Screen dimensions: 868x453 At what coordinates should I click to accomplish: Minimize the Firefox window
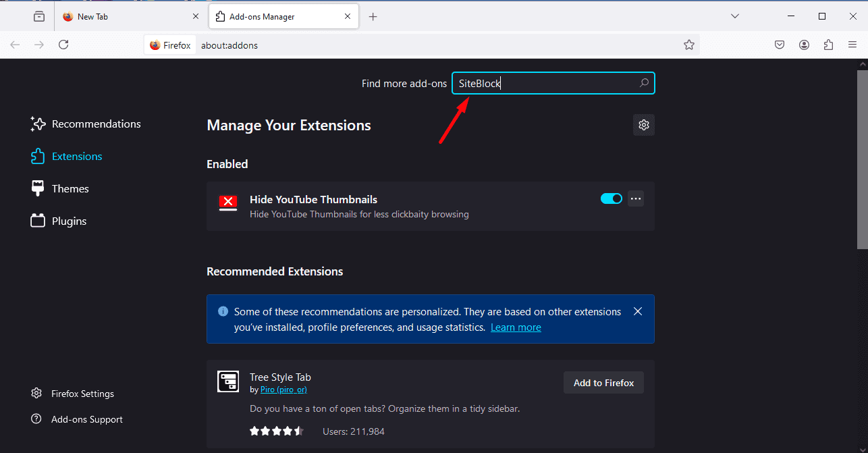point(791,16)
